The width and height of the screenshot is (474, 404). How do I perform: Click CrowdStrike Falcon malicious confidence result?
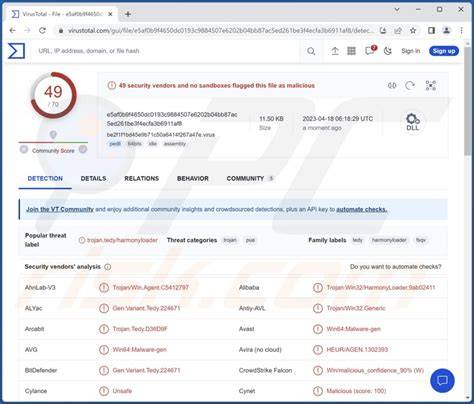coord(375,370)
